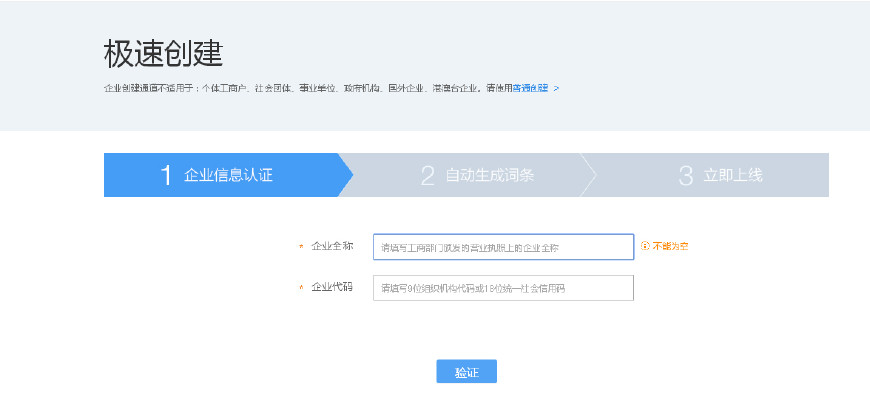Click the 企业全称 field label

(332, 246)
